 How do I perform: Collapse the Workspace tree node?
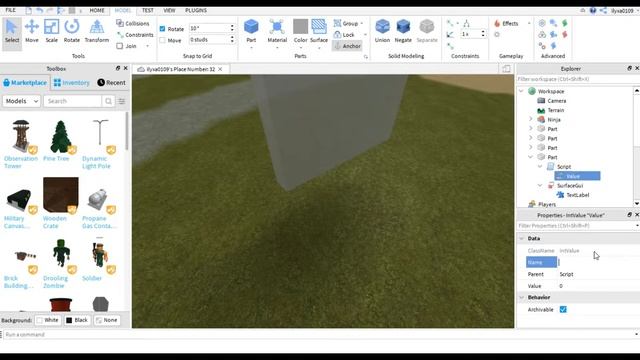pyautogui.click(x=521, y=91)
